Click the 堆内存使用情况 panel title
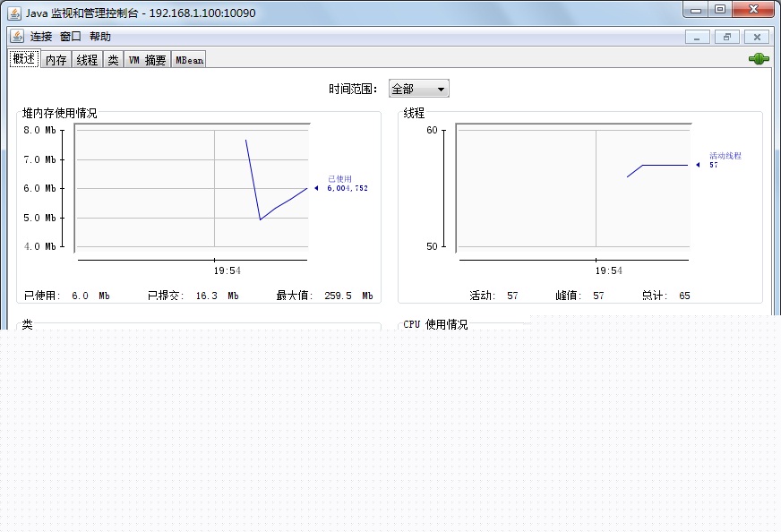The height and width of the screenshot is (532, 781). [x=60, y=113]
